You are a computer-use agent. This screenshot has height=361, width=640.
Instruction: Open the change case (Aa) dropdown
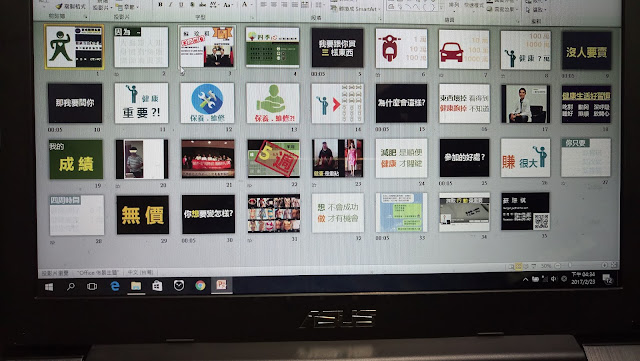pos(228,5)
